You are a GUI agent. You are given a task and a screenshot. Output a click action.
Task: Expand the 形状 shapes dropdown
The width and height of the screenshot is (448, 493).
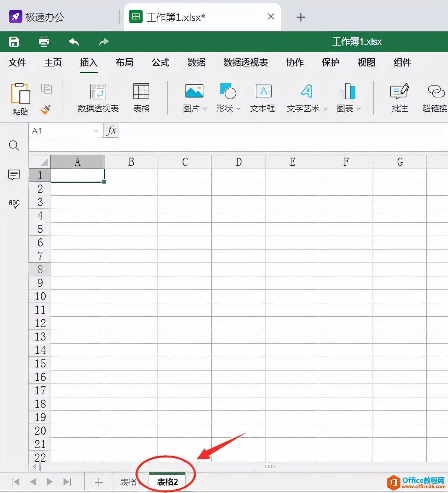(239, 109)
